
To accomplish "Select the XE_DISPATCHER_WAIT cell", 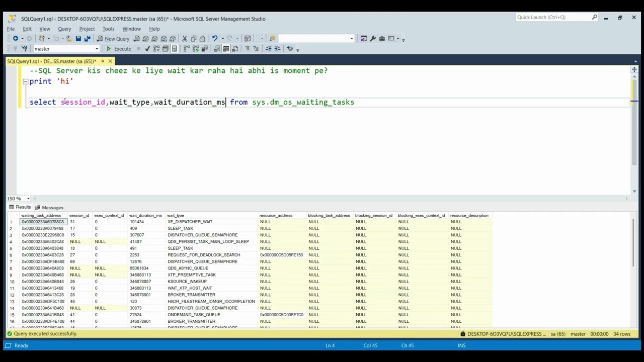I will 212,222.
